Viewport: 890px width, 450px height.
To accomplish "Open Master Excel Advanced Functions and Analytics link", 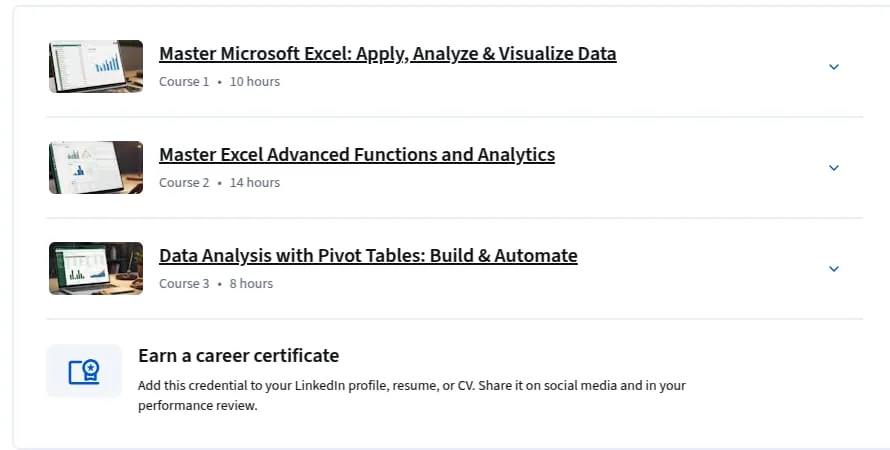I will 357,154.
